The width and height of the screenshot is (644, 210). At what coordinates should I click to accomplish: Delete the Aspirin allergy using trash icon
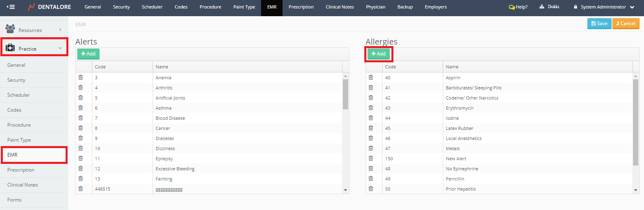[x=371, y=78]
